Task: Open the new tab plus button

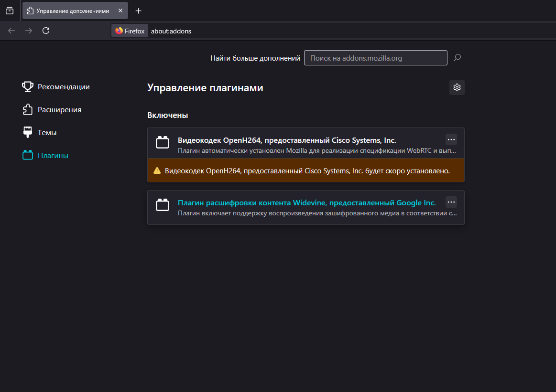Action: pos(139,11)
